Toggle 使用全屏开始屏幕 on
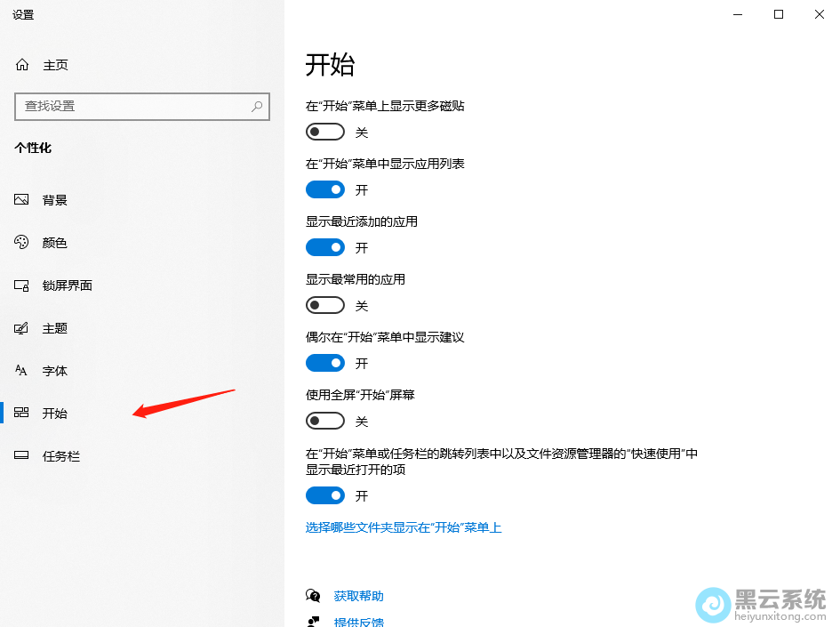Screen dimensions: 840x627 click(324, 420)
